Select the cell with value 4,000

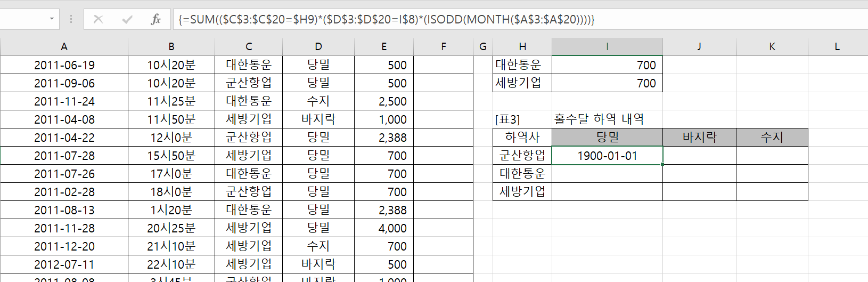pos(384,228)
